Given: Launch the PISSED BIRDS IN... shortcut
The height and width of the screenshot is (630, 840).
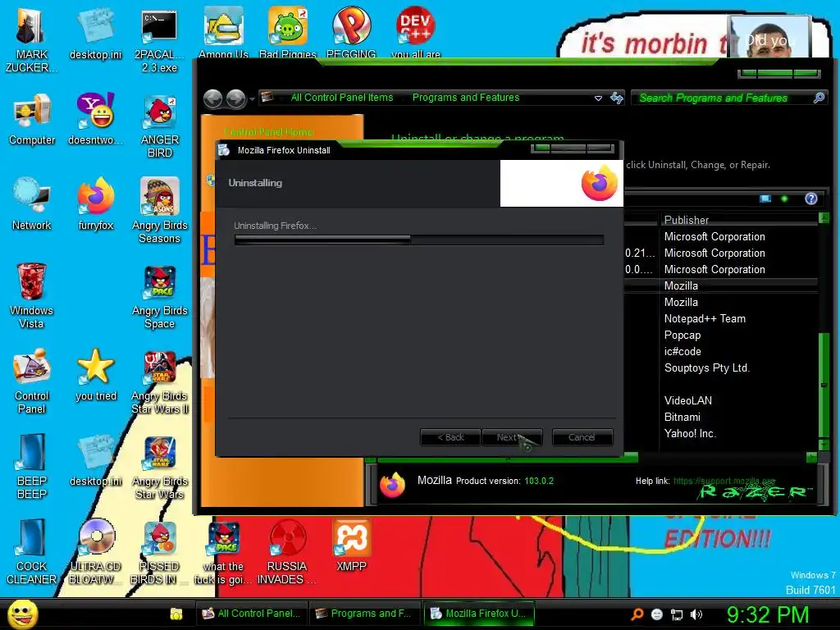Looking at the screenshot, I should click(160, 552).
